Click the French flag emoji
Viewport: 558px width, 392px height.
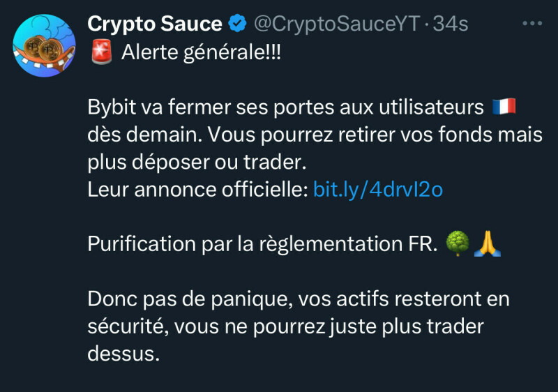click(504, 108)
